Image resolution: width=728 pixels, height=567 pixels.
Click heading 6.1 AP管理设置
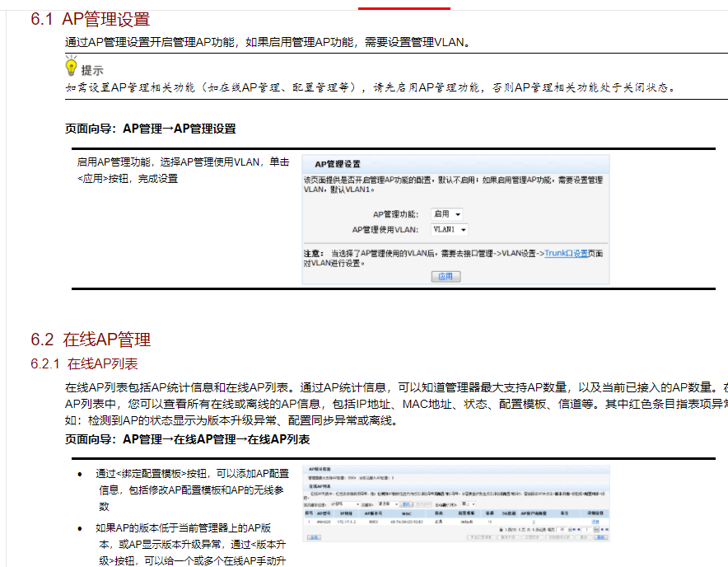tap(90, 19)
